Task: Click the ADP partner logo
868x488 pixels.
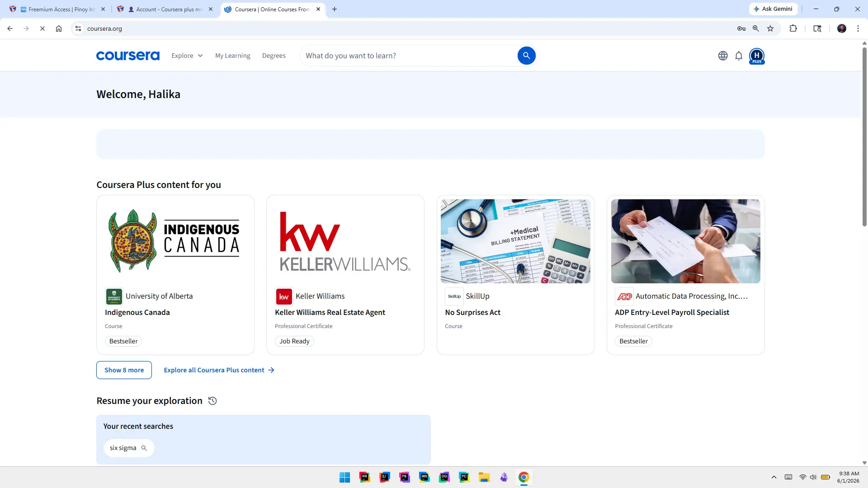Action: [624, 296]
